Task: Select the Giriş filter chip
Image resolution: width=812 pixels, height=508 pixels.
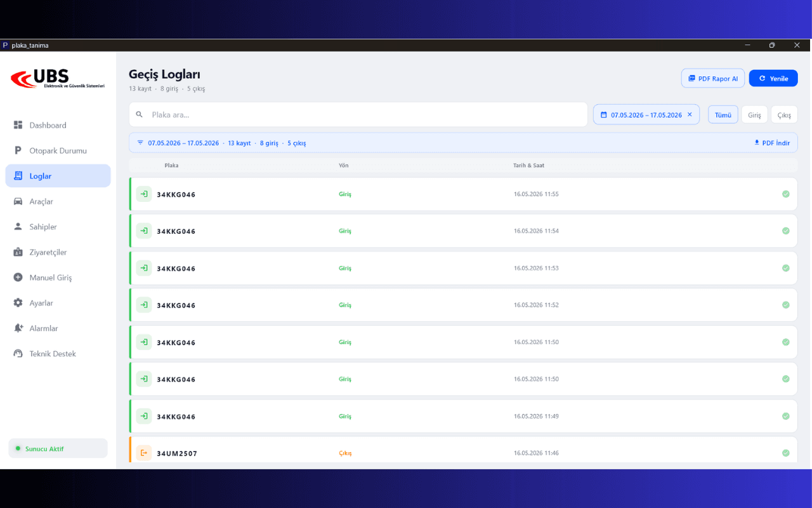Action: (x=754, y=114)
